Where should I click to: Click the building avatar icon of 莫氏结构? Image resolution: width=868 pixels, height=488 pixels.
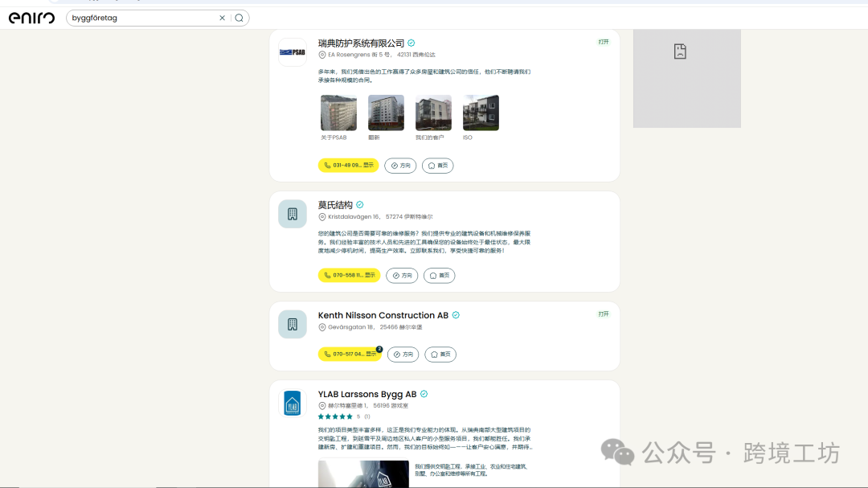pyautogui.click(x=292, y=213)
